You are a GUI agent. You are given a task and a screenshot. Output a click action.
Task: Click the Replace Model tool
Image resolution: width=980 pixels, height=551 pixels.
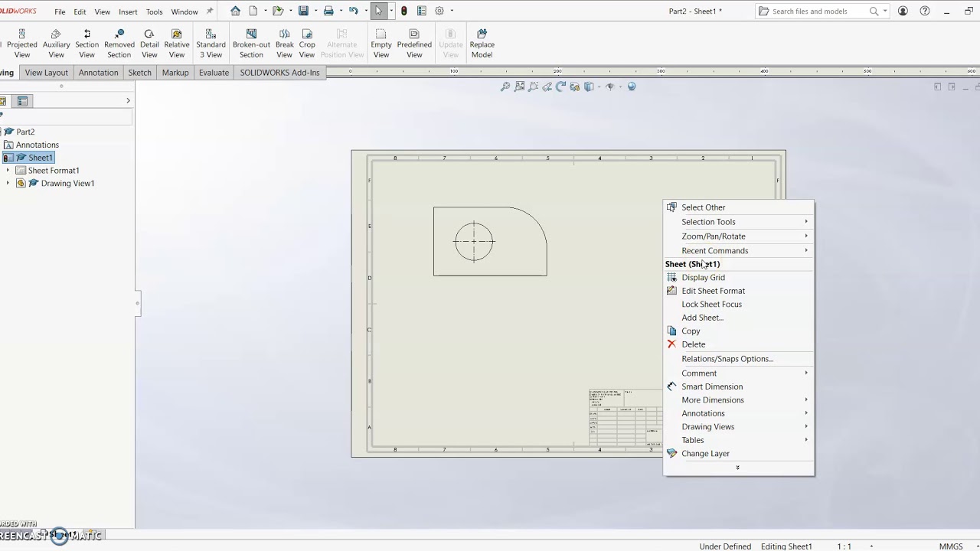pyautogui.click(x=482, y=44)
